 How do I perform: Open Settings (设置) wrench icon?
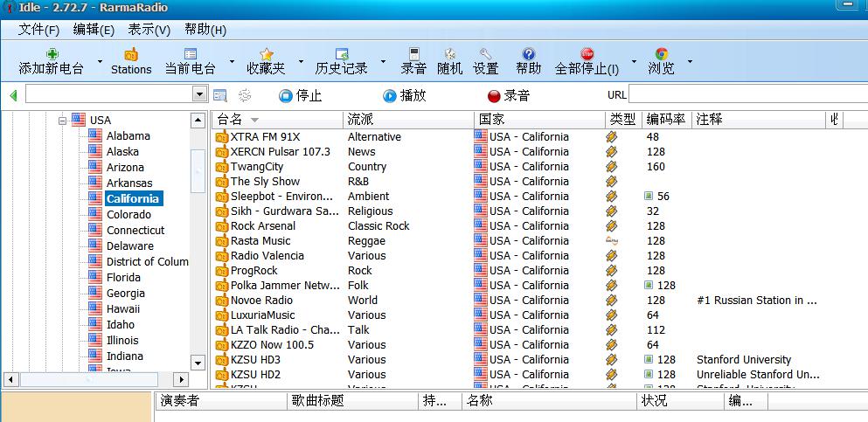click(485, 54)
